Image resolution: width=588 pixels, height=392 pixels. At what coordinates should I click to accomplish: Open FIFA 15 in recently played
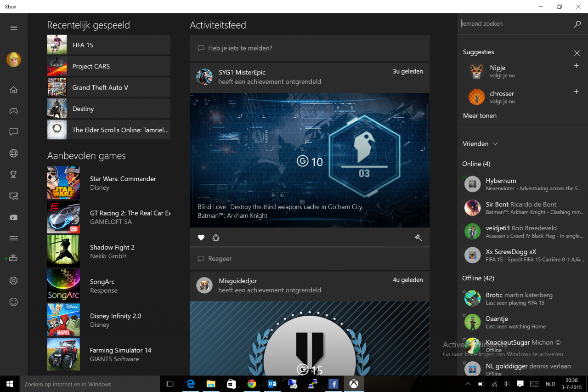click(108, 45)
